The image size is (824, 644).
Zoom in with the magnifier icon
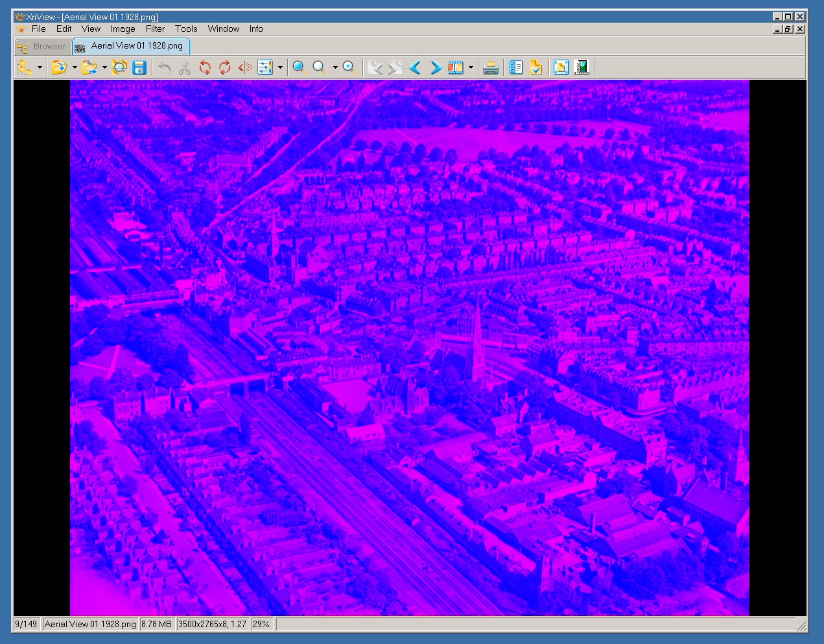point(300,67)
